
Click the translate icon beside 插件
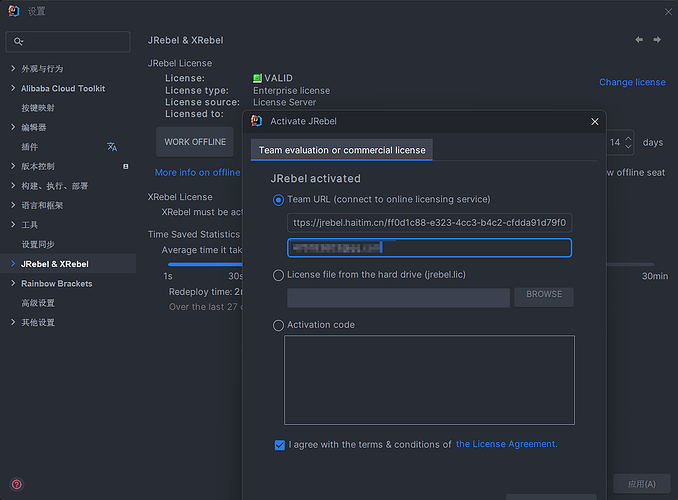pos(112,147)
